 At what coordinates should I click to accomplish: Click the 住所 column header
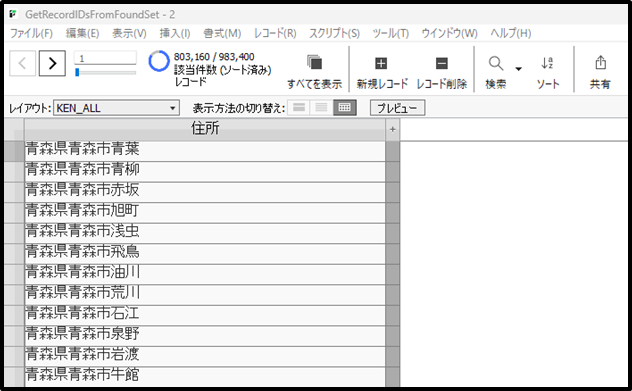(205, 129)
